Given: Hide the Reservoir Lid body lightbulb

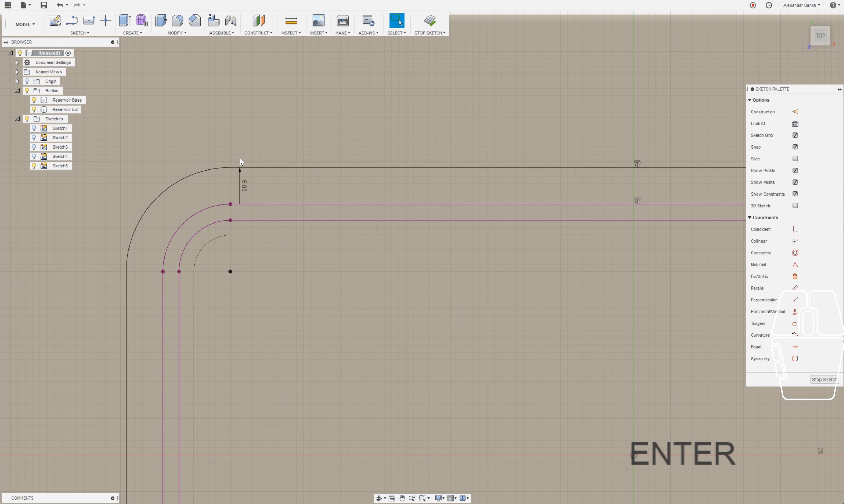Looking at the screenshot, I should 34,110.
